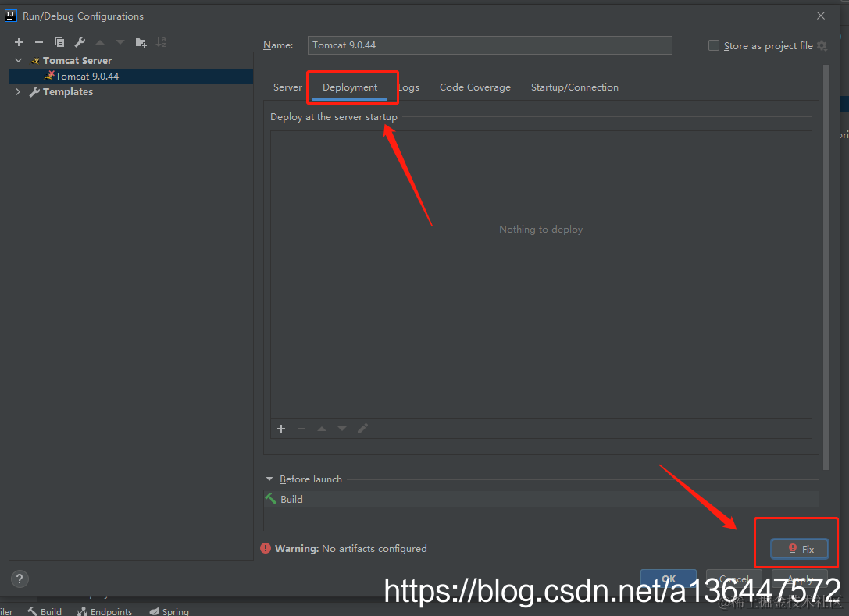Remove selected configuration with minus icon
This screenshot has width=849, height=616.
39,42
